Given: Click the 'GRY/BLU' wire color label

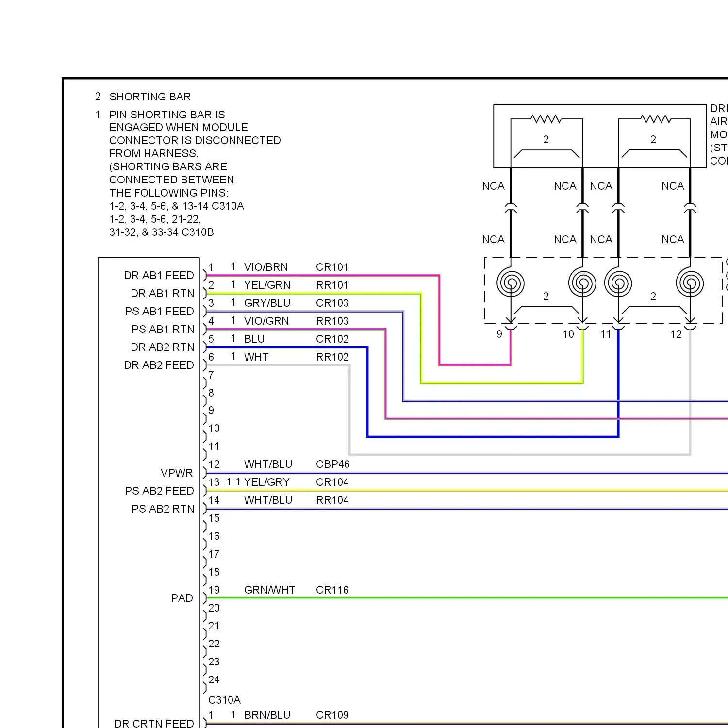Looking at the screenshot, I should click(267, 303).
